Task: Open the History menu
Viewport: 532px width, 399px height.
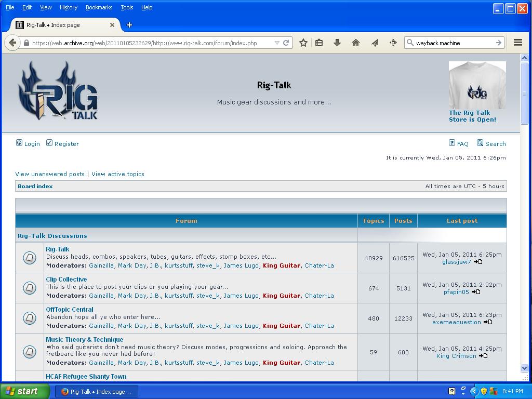Action: pos(69,7)
